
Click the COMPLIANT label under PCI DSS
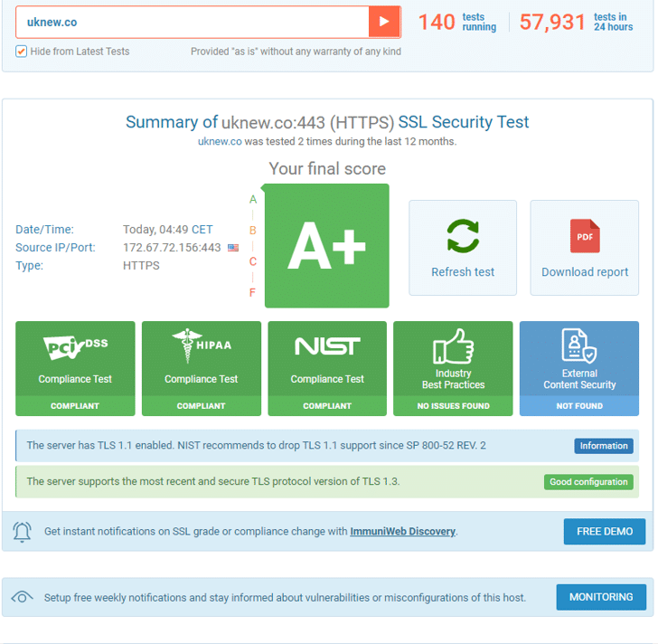[75, 406]
